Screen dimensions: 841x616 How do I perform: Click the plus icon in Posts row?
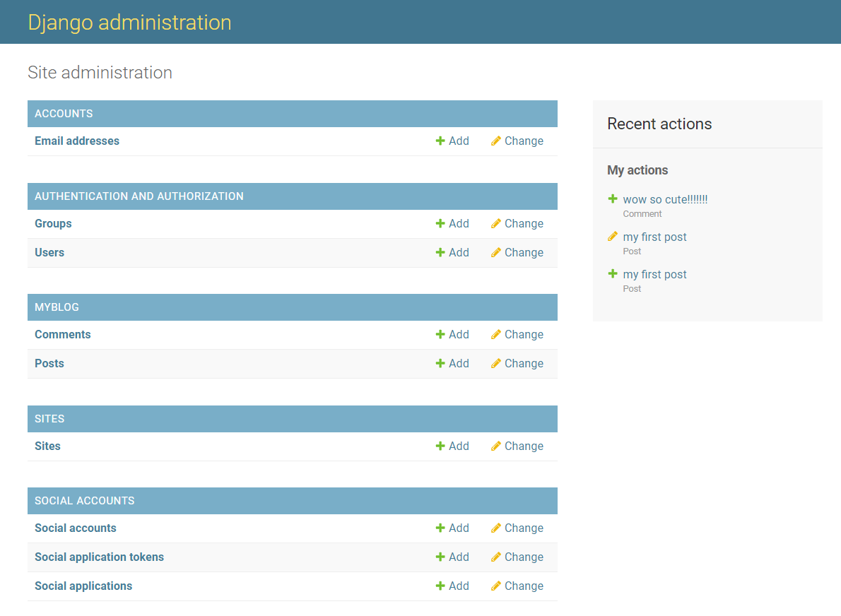click(440, 364)
